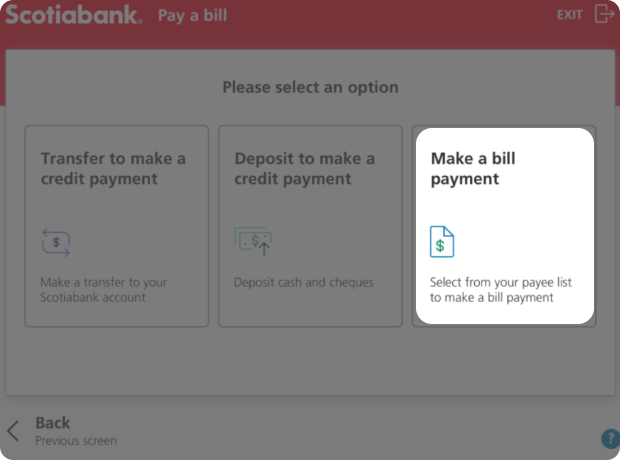The height and width of the screenshot is (460, 620).
Task: Click the Scotiabank logo
Action: click(74, 15)
